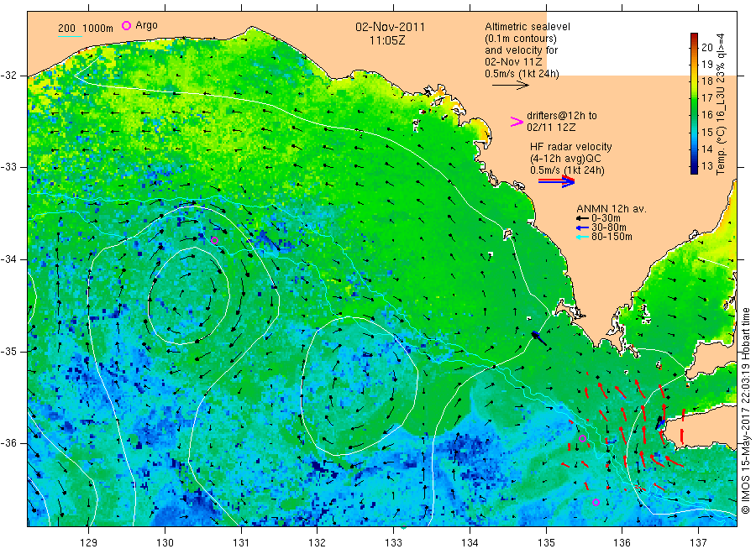Click the color bar value '16'
Screen dimensions: 756x554
pos(706,115)
